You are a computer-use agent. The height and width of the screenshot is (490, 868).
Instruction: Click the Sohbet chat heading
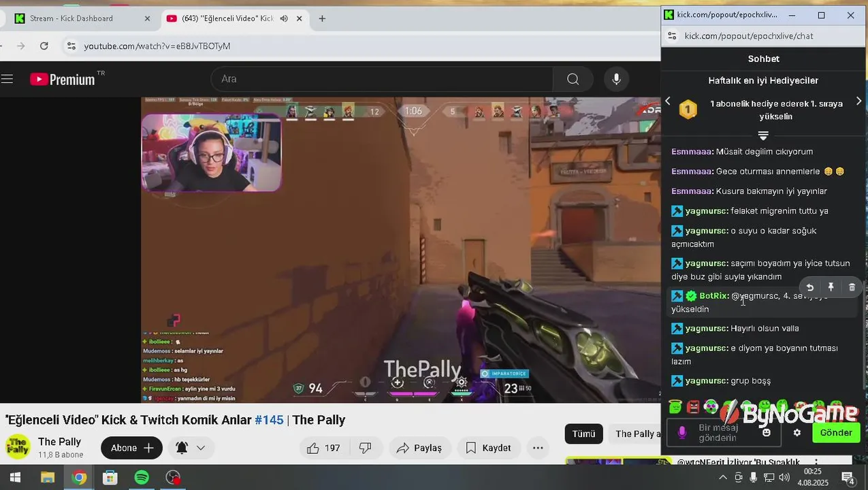point(763,59)
